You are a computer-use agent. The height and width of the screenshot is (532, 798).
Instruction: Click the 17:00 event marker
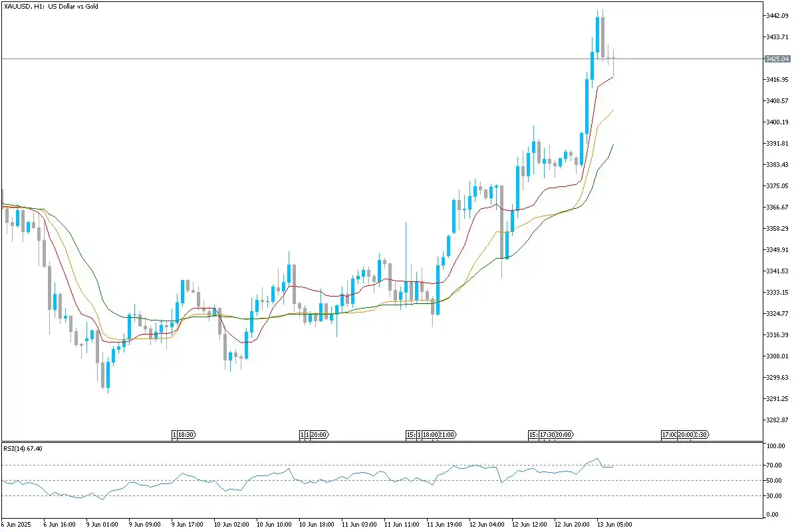click(669, 434)
